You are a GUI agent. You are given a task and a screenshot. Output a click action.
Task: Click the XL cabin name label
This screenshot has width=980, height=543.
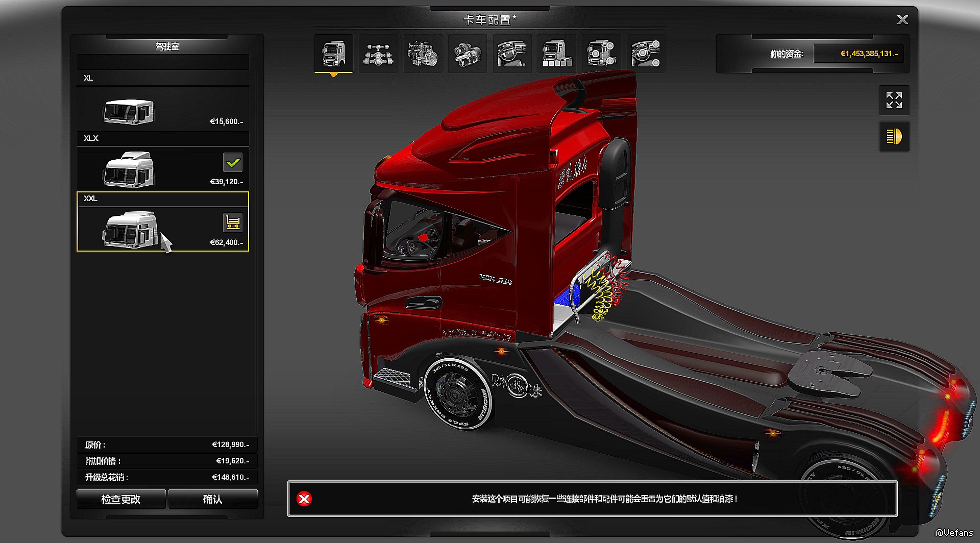click(x=88, y=78)
